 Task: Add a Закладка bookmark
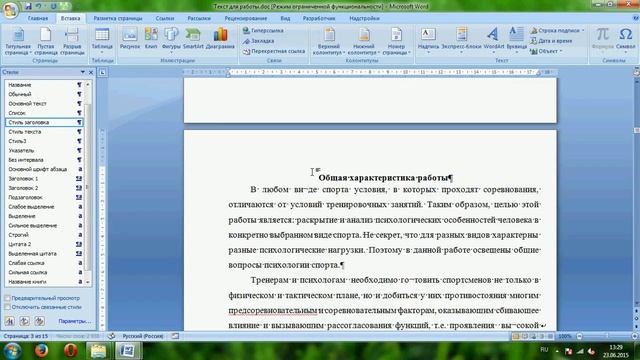tap(258, 41)
